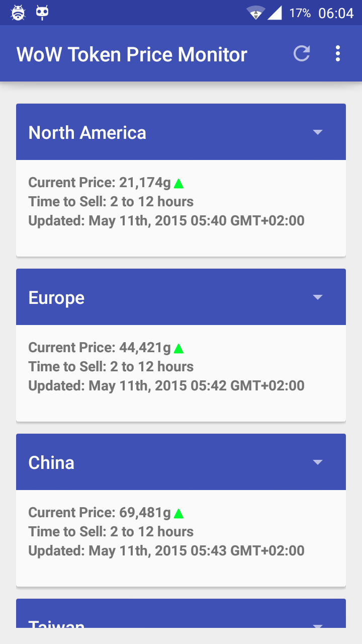Tap the refresh icon in app bar
The width and height of the screenshot is (362, 644).
(x=302, y=53)
